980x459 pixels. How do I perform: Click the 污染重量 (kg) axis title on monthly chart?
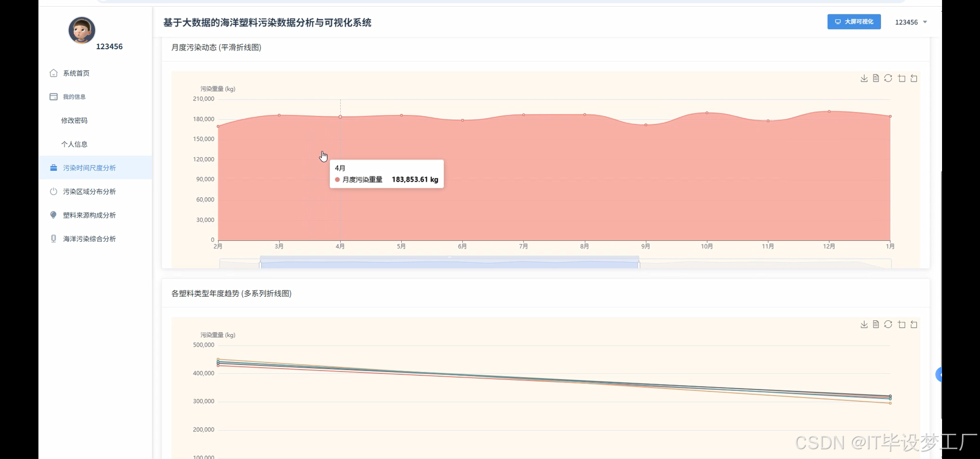218,89
